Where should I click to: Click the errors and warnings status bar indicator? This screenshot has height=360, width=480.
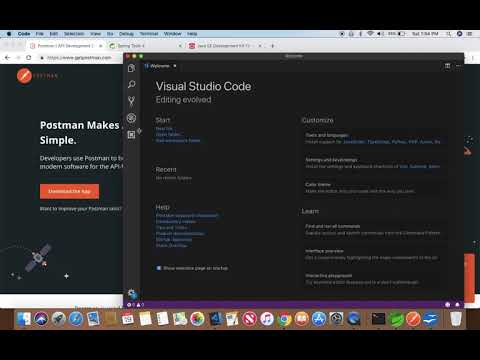pos(135,305)
